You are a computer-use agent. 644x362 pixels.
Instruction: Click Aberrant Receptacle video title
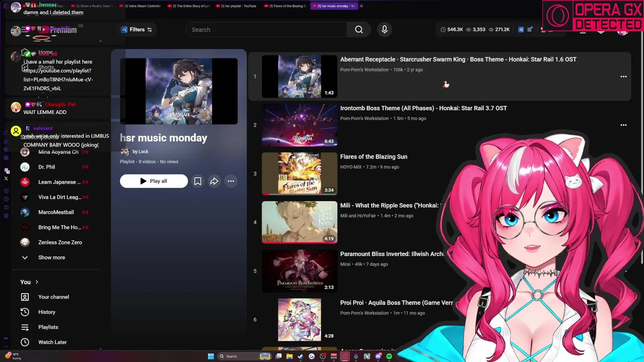[458, 59]
